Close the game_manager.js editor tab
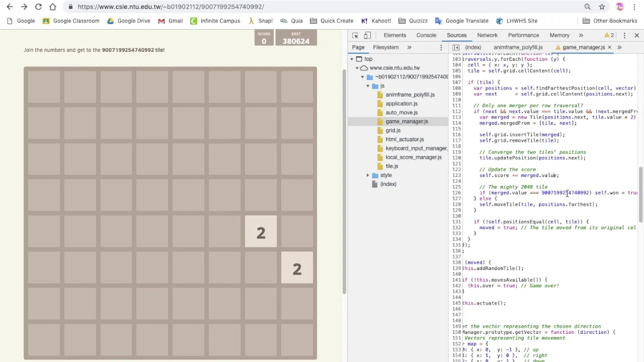 pyautogui.click(x=609, y=47)
